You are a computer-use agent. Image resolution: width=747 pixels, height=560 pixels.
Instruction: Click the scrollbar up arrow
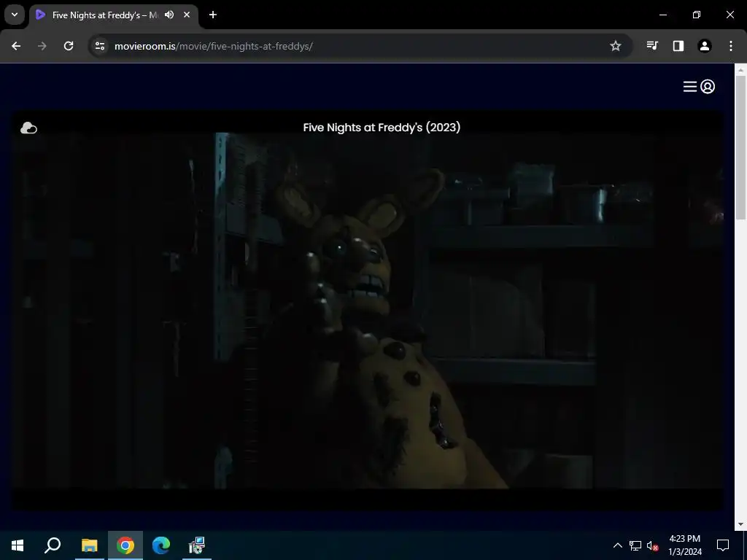pos(740,70)
